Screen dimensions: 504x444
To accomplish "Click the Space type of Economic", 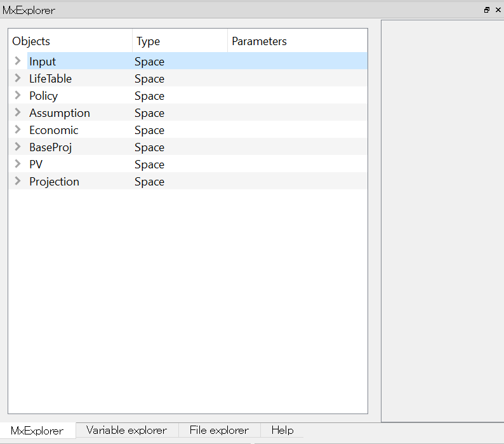I will coord(149,130).
